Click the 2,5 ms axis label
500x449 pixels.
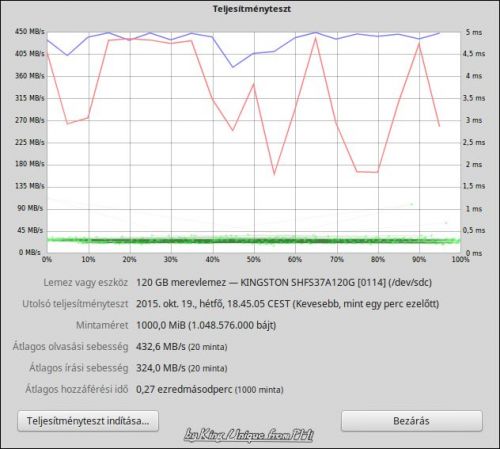tap(474, 143)
